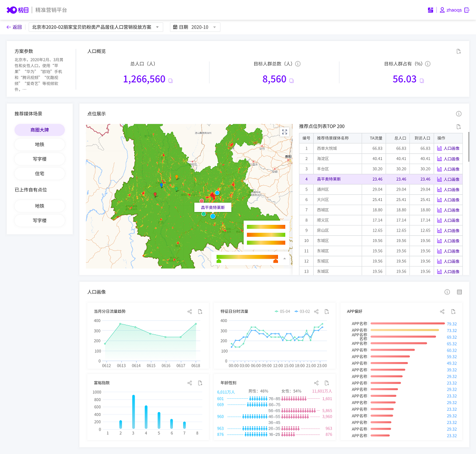Open the table view icon in 人口画像
This screenshot has width=476, height=454.
click(459, 292)
